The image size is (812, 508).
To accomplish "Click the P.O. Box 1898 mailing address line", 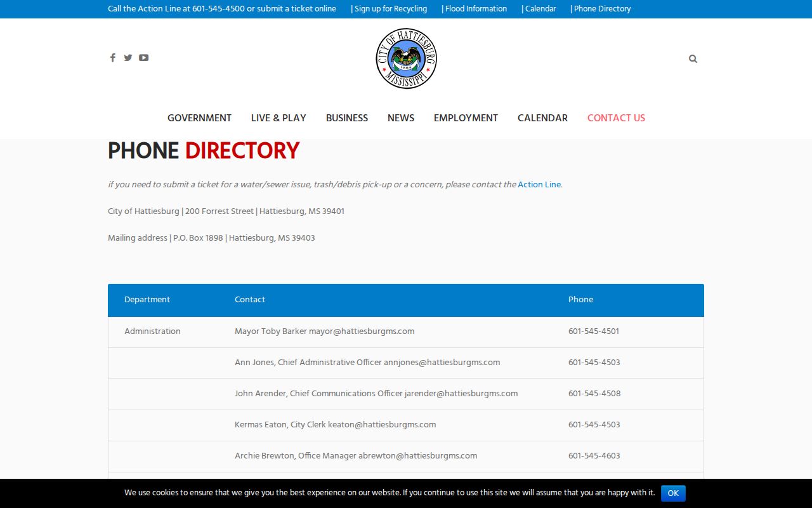I will pos(211,238).
